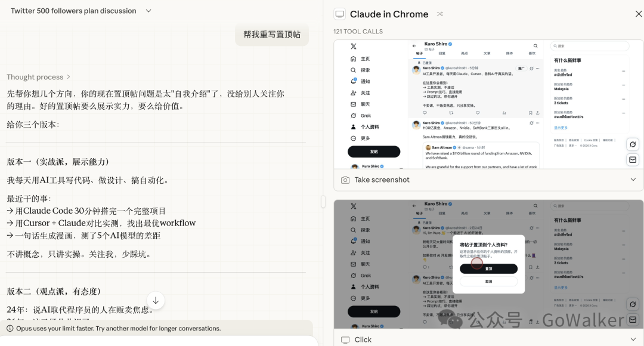Viewport: 644px width, 346px height.
Task: Click the camera icon beside Take screenshot
Action: tap(345, 180)
